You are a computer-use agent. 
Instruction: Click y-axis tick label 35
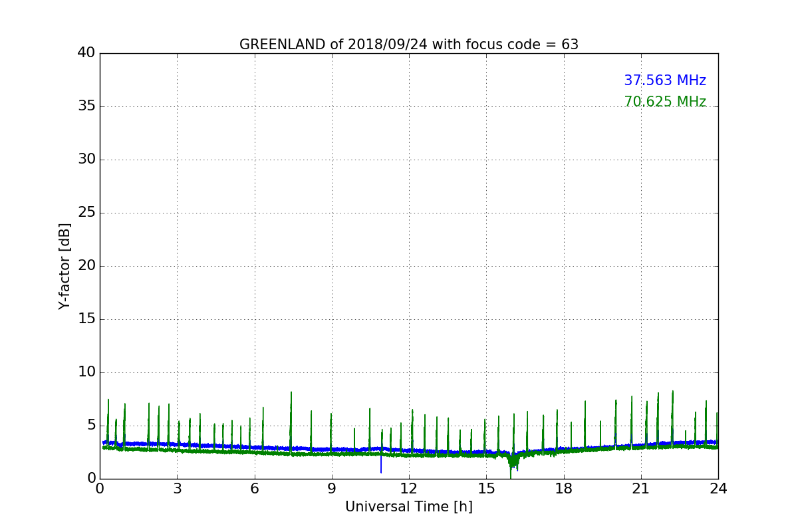tap(86, 106)
